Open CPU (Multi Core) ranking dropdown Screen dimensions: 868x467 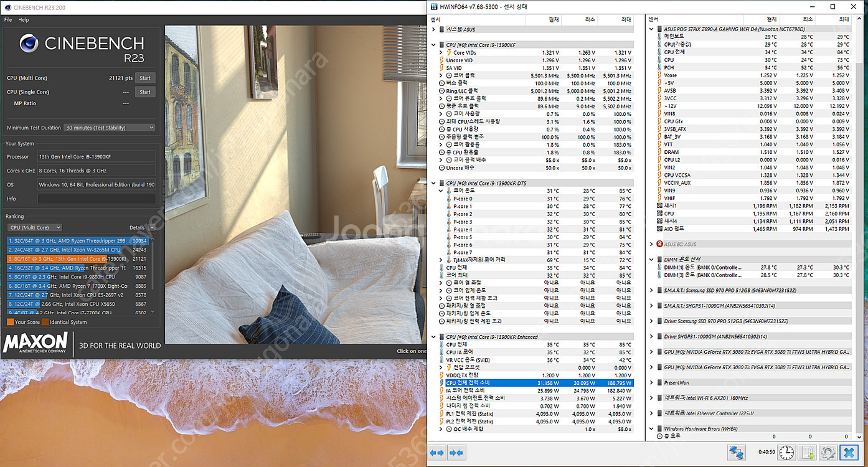pyautogui.click(x=35, y=228)
